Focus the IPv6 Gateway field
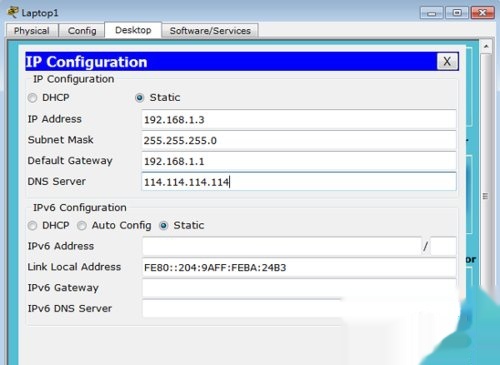 pyautogui.click(x=299, y=288)
